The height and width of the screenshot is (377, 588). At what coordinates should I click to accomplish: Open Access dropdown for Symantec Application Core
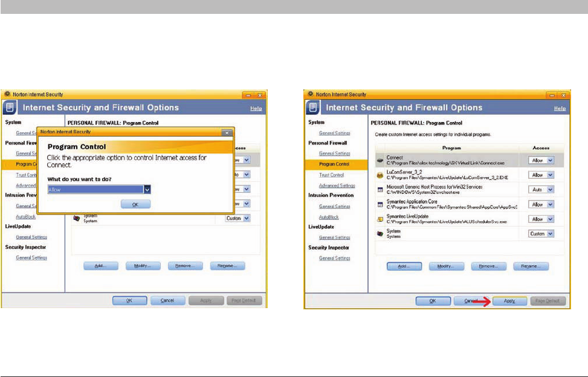tap(550, 204)
